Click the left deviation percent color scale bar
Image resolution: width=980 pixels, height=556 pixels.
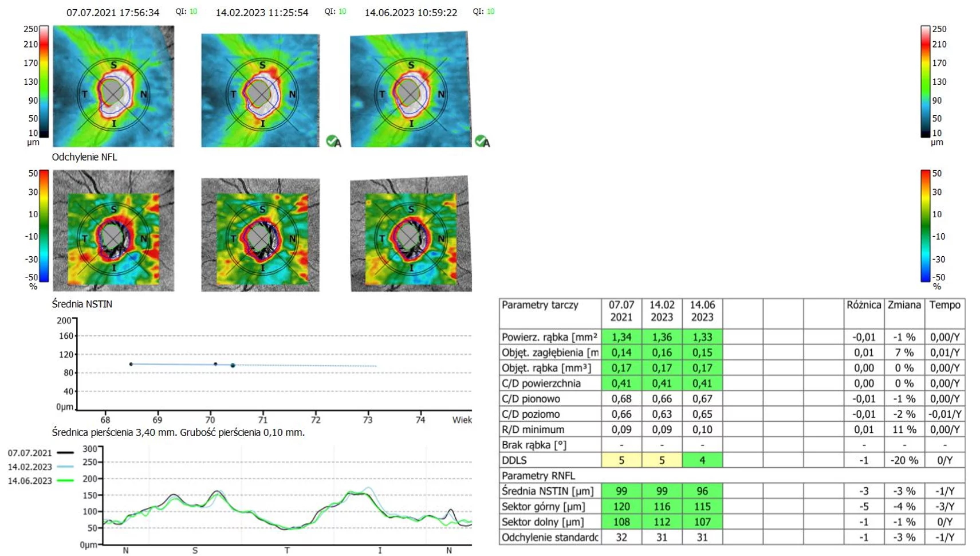click(44, 226)
